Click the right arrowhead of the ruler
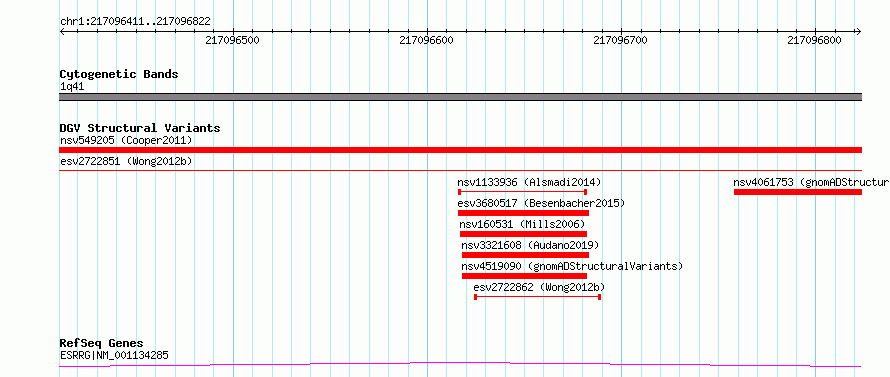The width and height of the screenshot is (890, 377). 859,32
